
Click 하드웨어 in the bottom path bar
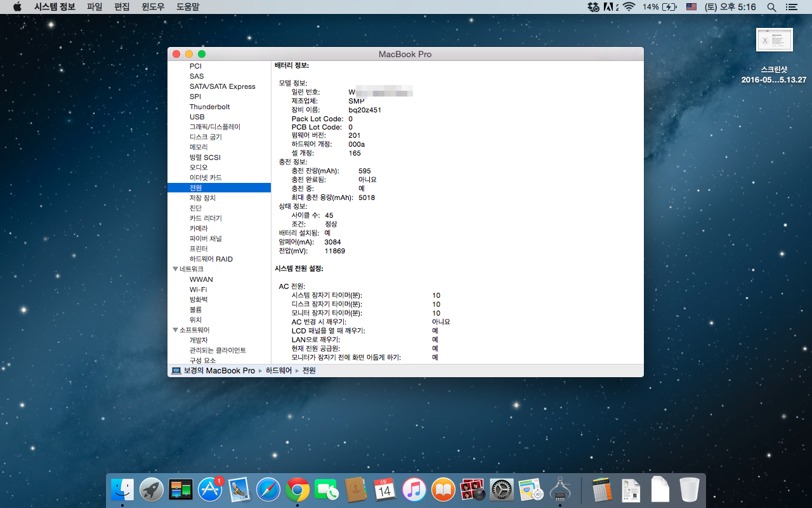278,370
